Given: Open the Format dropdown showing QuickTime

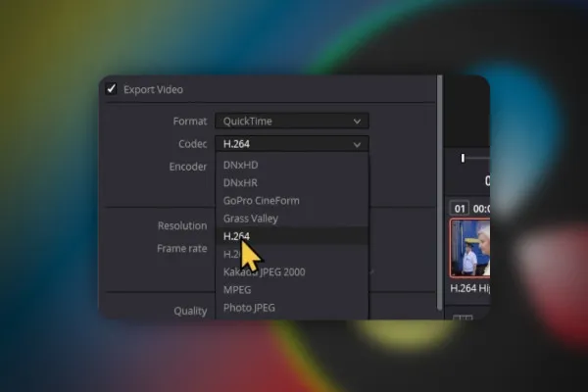Looking at the screenshot, I should coord(292,122).
